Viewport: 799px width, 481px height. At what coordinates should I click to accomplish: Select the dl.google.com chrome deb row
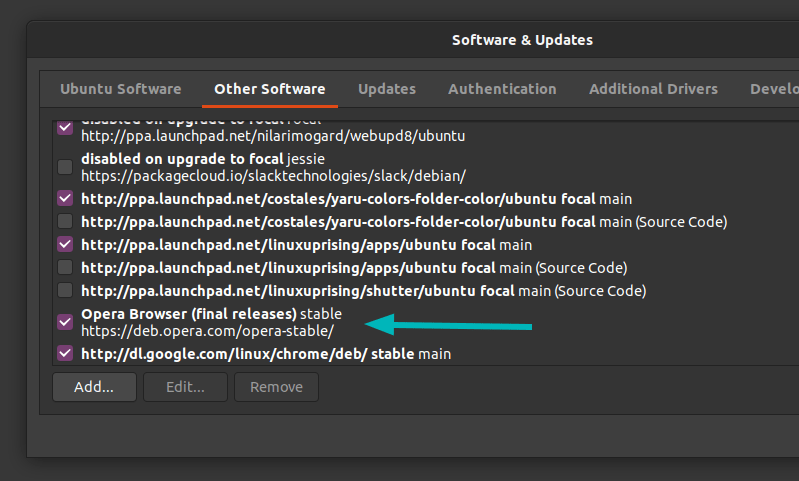click(x=425, y=354)
